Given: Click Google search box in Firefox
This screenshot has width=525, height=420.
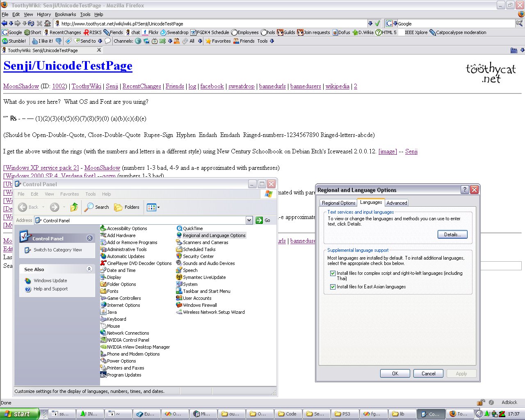Looking at the screenshot, I should click(x=456, y=24).
